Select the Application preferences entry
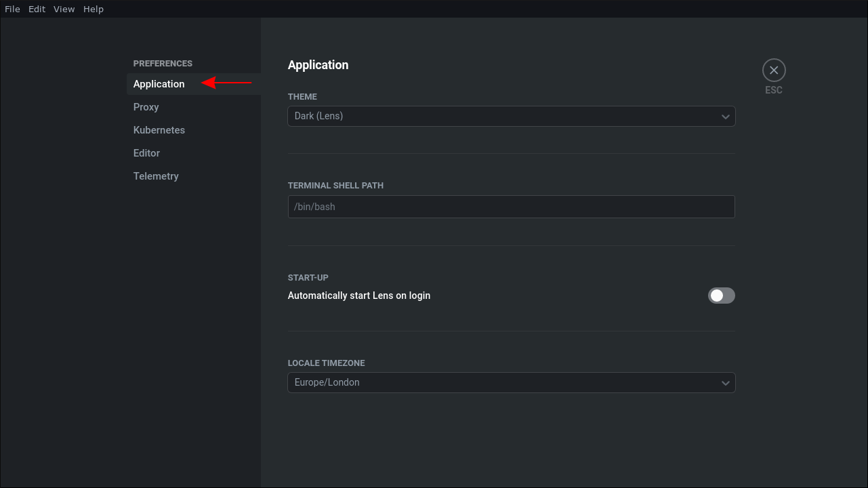Screen dimensions: 868x488 [159, 83]
